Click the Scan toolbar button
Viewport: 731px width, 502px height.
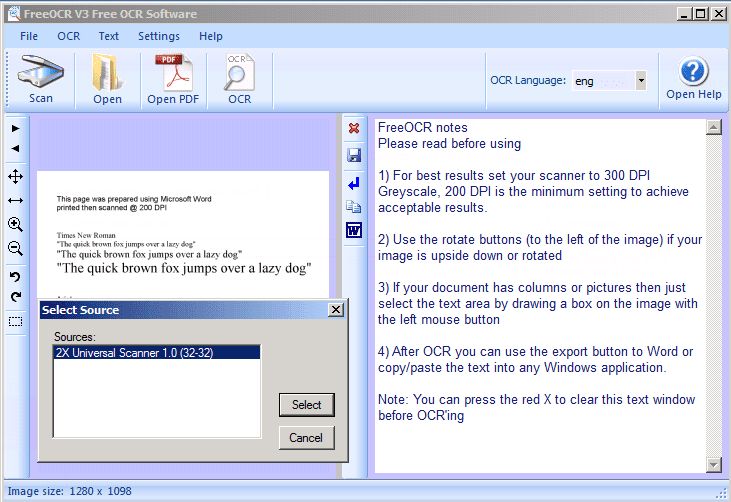(x=41, y=78)
